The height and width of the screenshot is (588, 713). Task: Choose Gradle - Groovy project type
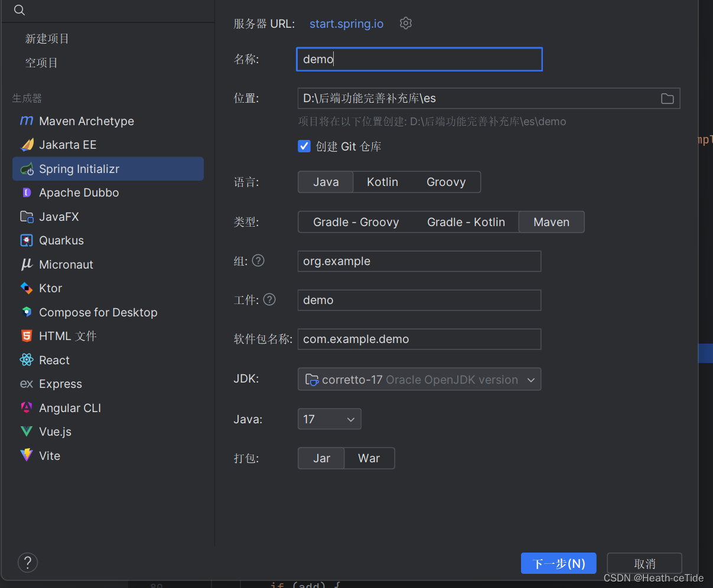356,222
